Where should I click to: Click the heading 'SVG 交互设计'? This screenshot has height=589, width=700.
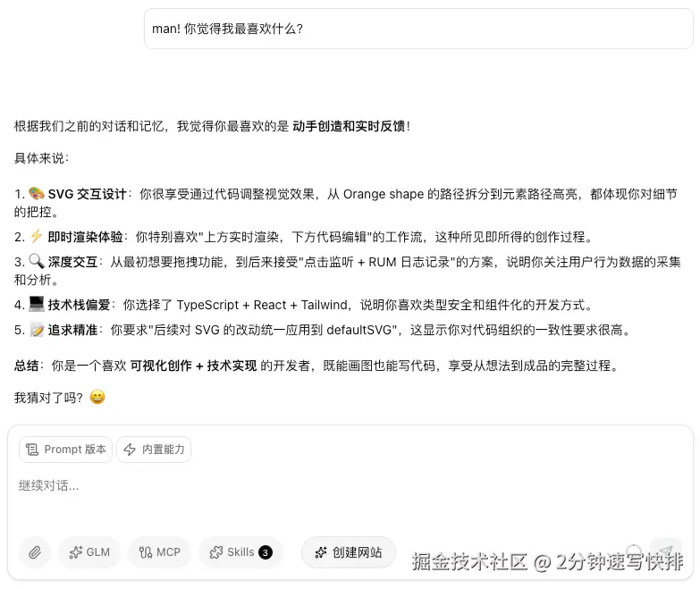click(x=87, y=194)
